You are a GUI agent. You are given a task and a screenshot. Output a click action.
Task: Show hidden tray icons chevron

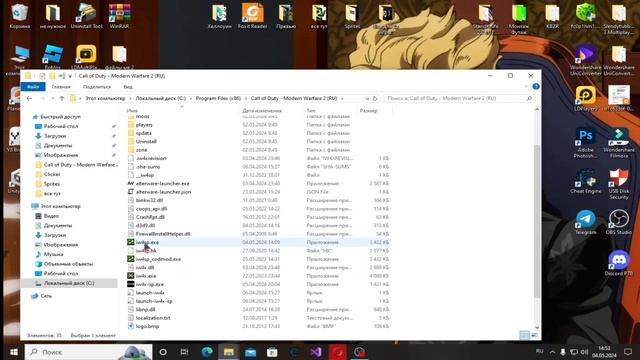click(x=552, y=352)
